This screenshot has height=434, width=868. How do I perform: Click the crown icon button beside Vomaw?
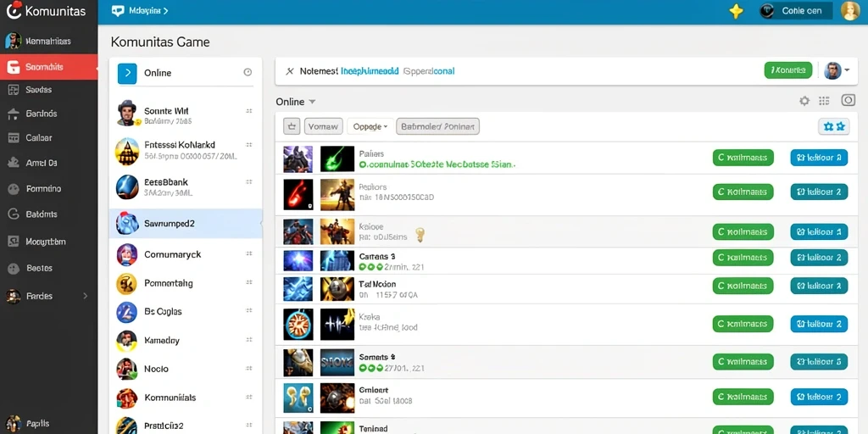292,126
